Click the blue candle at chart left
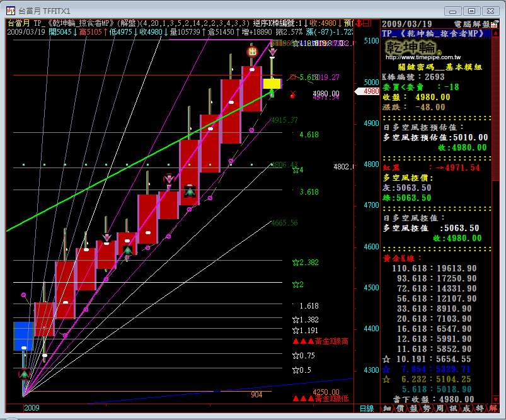506x420 pixels. pyautogui.click(x=23, y=336)
